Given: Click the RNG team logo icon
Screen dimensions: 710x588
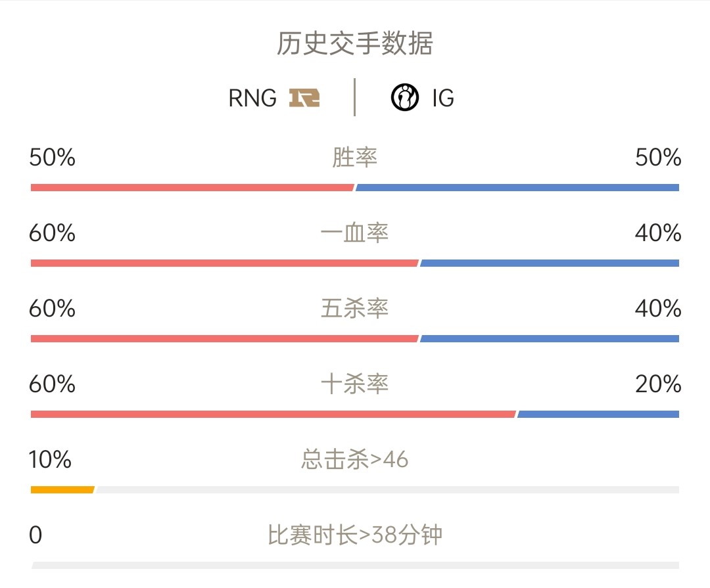Looking at the screenshot, I should 304,98.
